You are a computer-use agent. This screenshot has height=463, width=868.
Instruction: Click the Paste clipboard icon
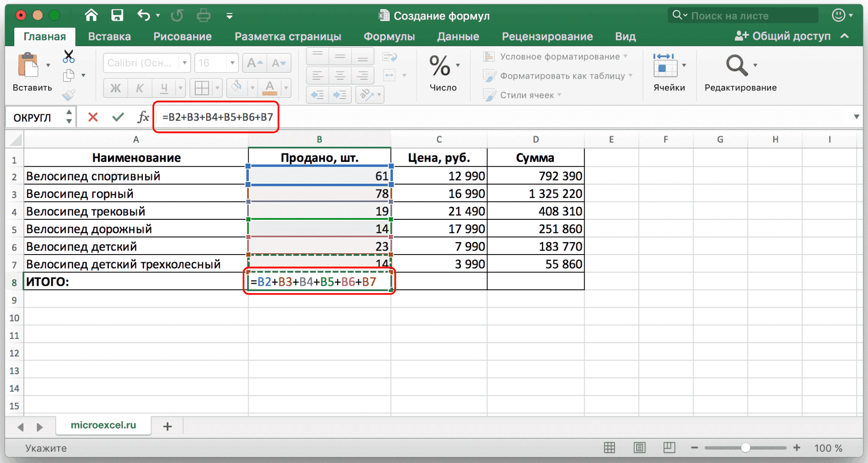(x=28, y=66)
